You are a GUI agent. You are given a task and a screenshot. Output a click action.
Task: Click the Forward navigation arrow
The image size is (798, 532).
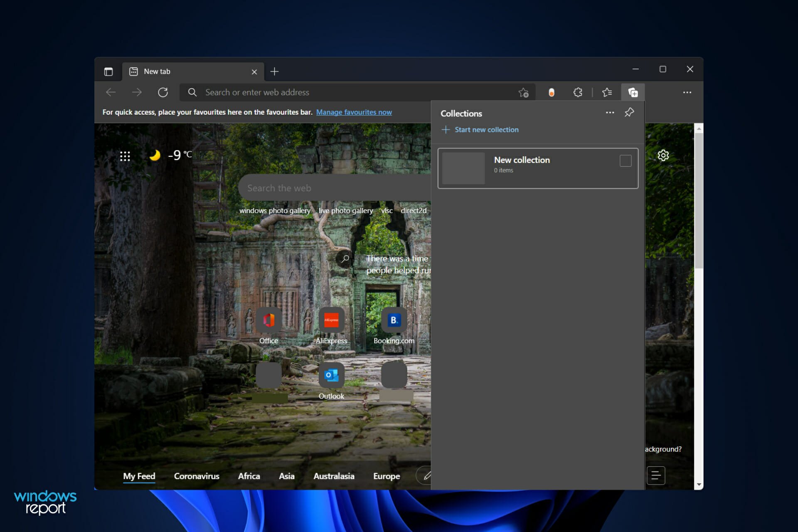click(137, 92)
